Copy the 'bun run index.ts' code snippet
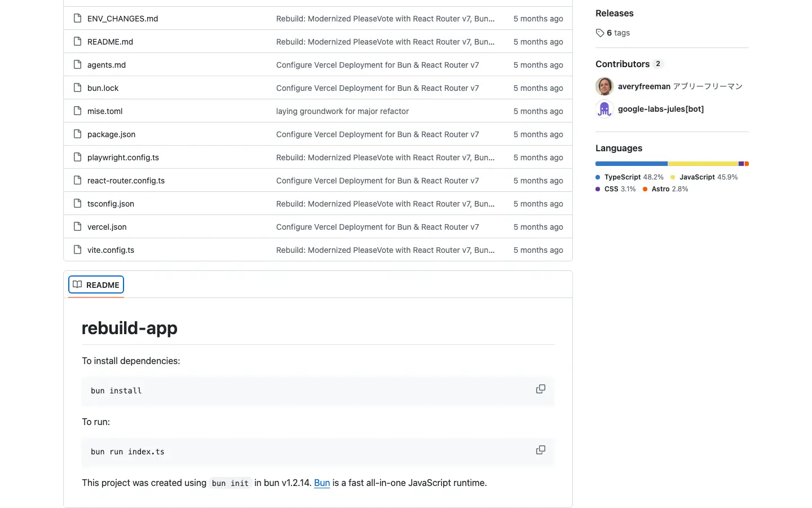This screenshot has width=812, height=508. coord(540,450)
